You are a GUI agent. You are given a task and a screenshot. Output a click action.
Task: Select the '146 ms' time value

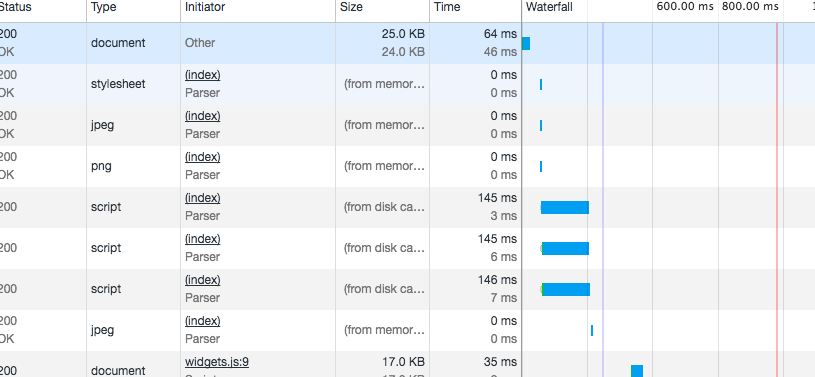(497, 280)
